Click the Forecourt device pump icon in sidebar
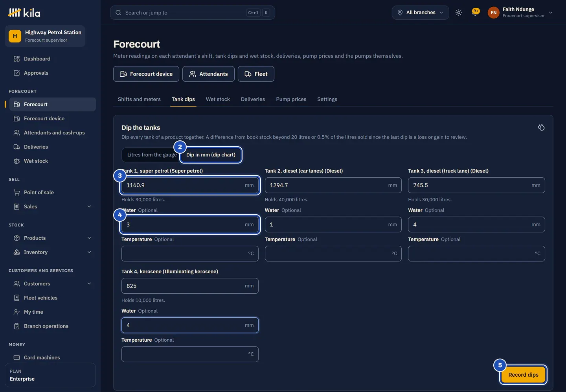The height and width of the screenshot is (392, 566). 17,119
